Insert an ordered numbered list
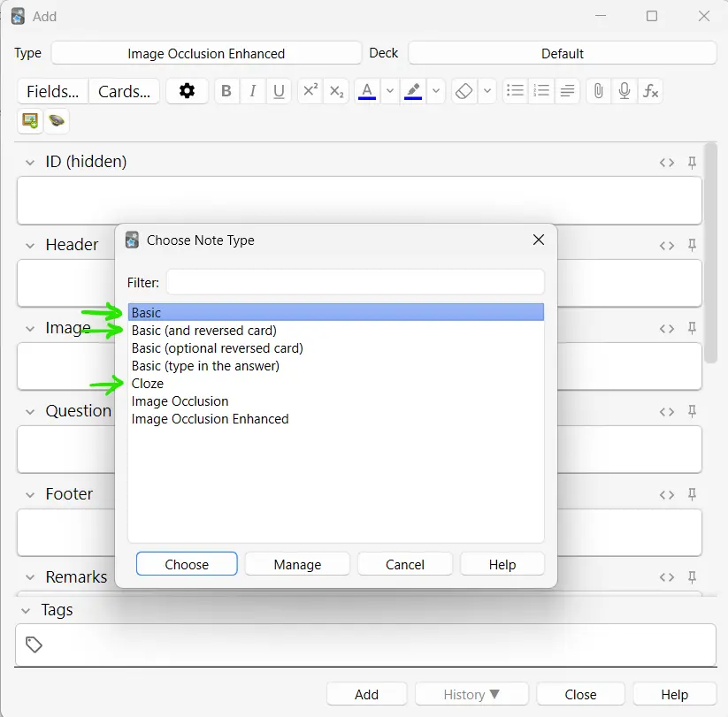The height and width of the screenshot is (717, 728). click(x=540, y=91)
